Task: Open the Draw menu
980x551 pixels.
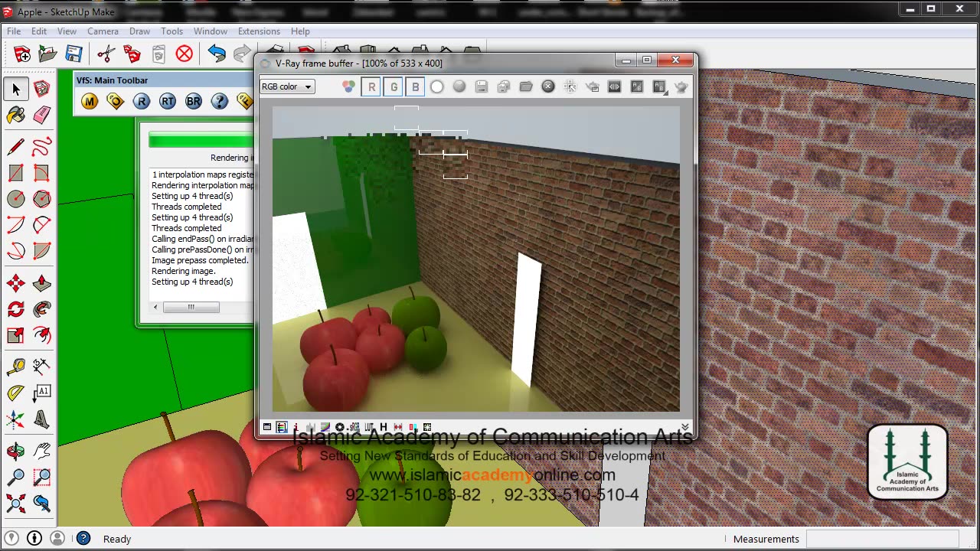Action: pos(139,31)
